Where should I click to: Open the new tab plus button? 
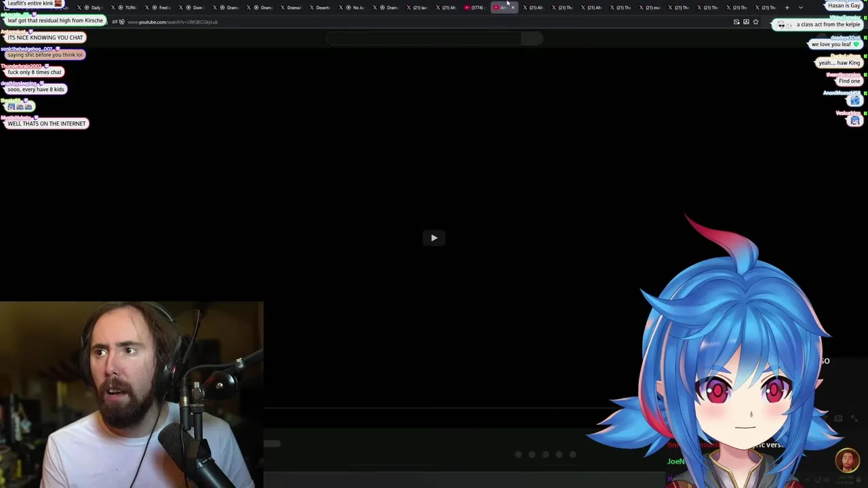[787, 7]
